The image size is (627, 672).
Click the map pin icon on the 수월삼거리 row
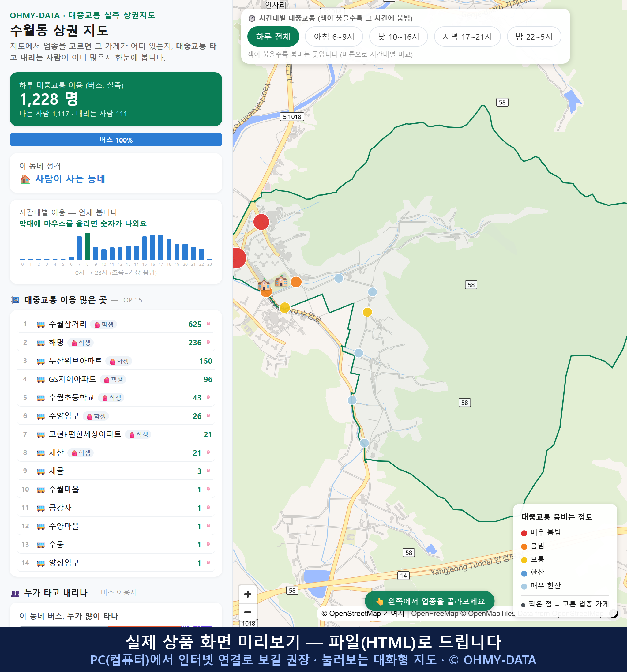pos(208,325)
